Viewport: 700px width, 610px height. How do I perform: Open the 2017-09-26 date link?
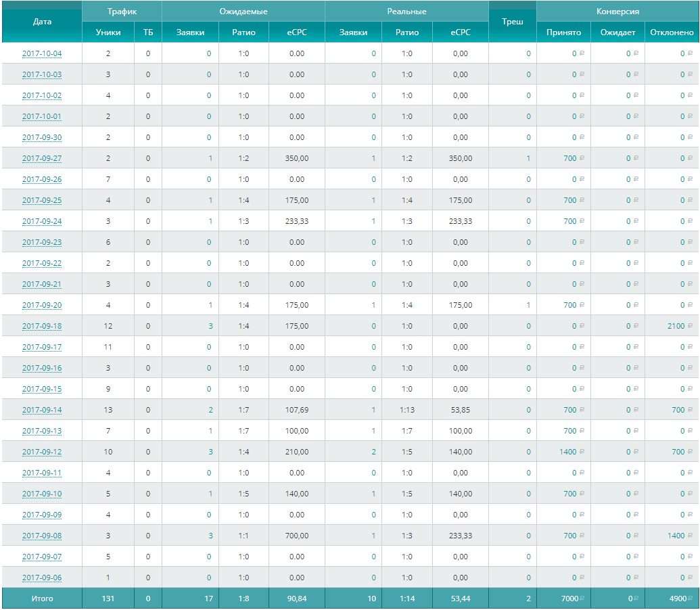[x=42, y=179]
